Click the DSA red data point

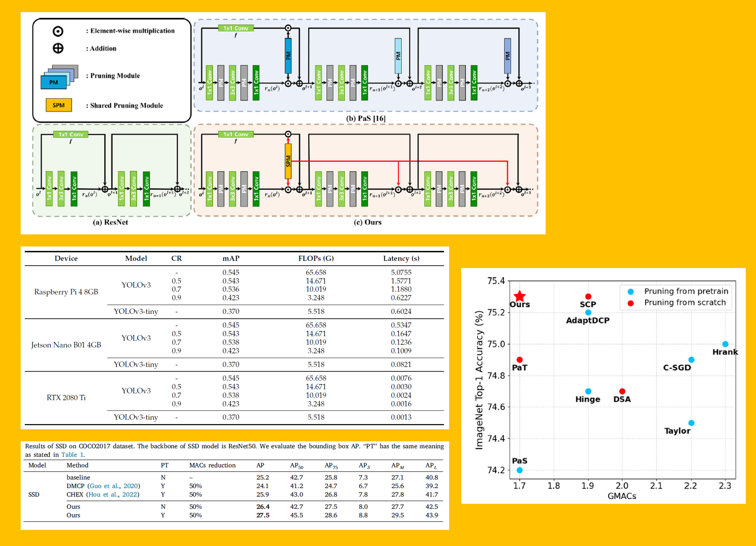click(x=622, y=391)
